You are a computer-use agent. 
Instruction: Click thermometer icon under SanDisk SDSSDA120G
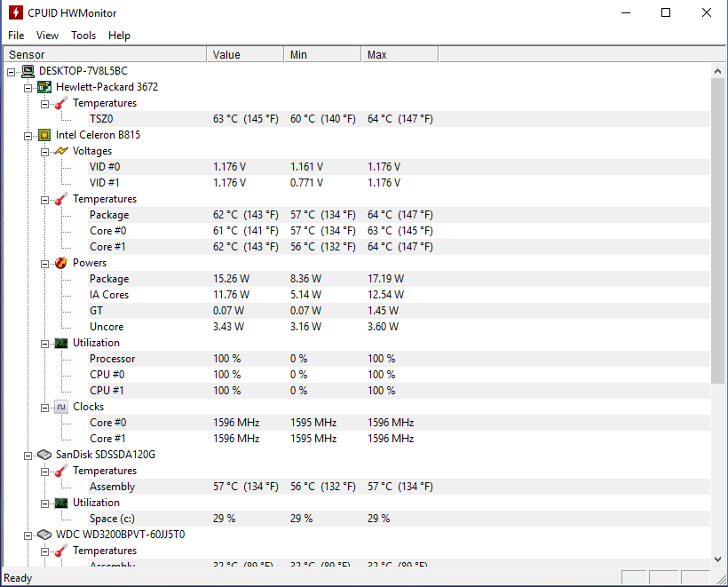(61, 471)
